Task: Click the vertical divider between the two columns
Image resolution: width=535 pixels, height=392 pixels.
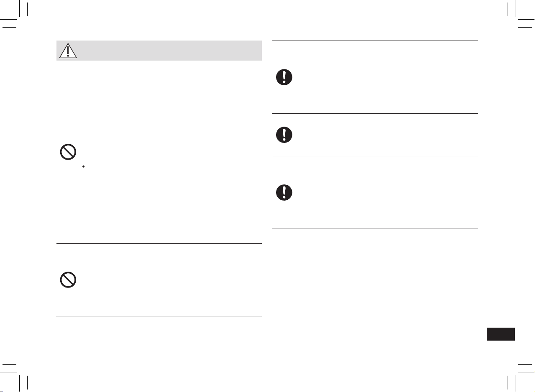Action: pos(267,191)
